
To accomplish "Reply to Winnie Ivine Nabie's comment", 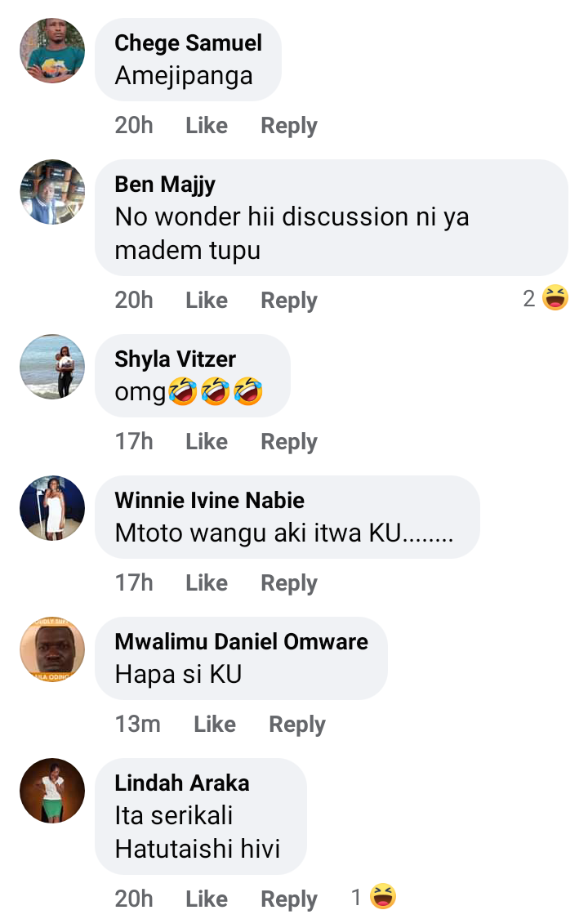I will 289,583.
